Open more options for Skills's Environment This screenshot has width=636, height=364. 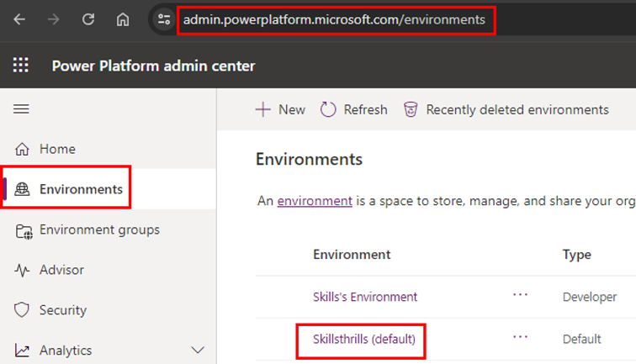tap(520, 296)
